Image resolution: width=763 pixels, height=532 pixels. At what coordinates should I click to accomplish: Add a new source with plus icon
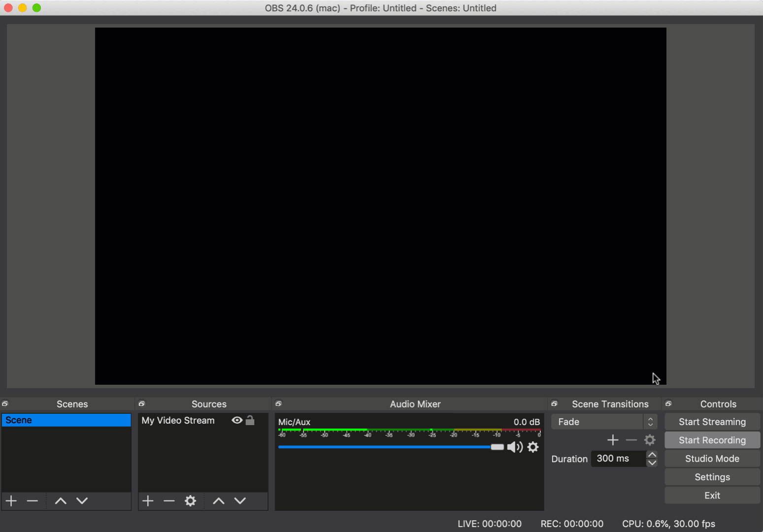[148, 501]
